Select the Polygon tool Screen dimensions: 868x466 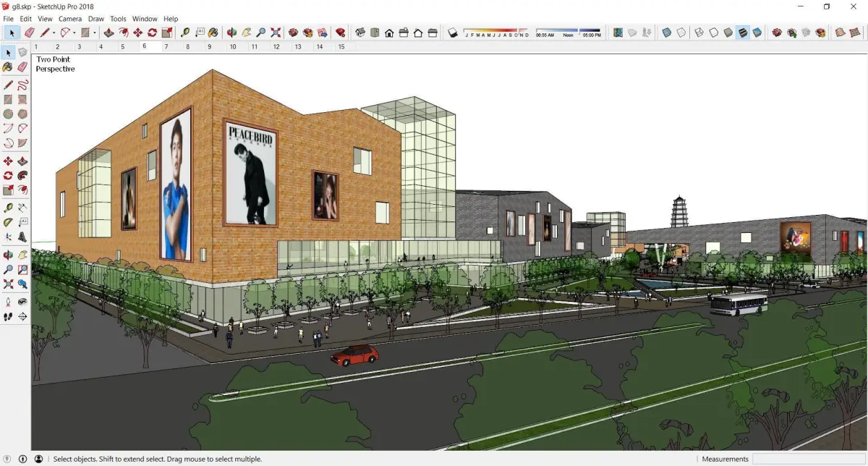coord(22,114)
